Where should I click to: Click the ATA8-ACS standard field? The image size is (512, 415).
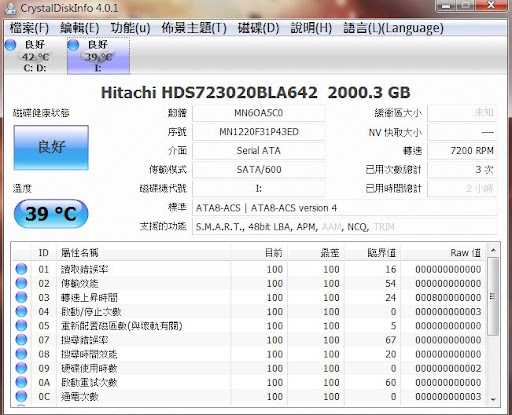345,208
